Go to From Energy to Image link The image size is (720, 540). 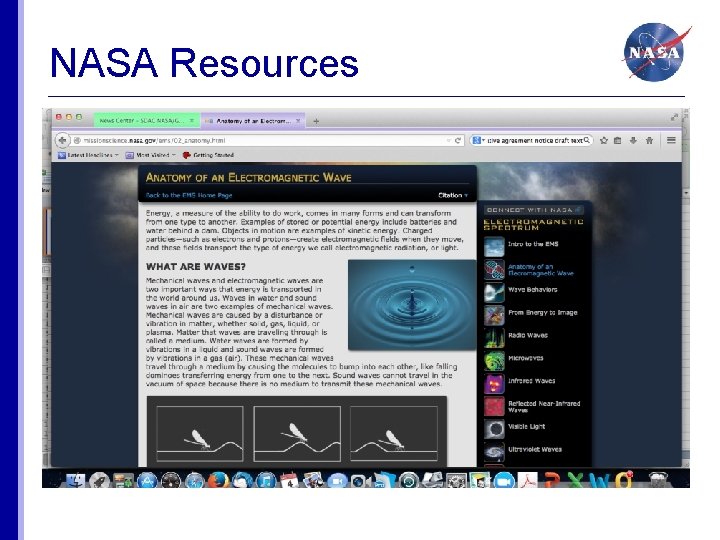(542, 312)
